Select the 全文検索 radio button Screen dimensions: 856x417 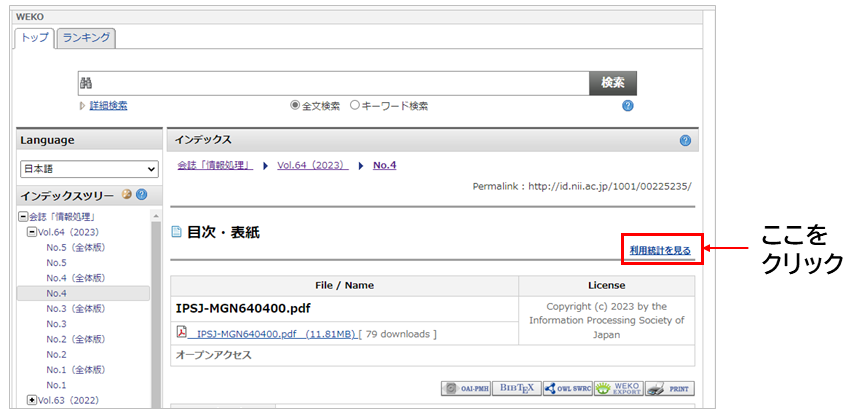(x=295, y=106)
